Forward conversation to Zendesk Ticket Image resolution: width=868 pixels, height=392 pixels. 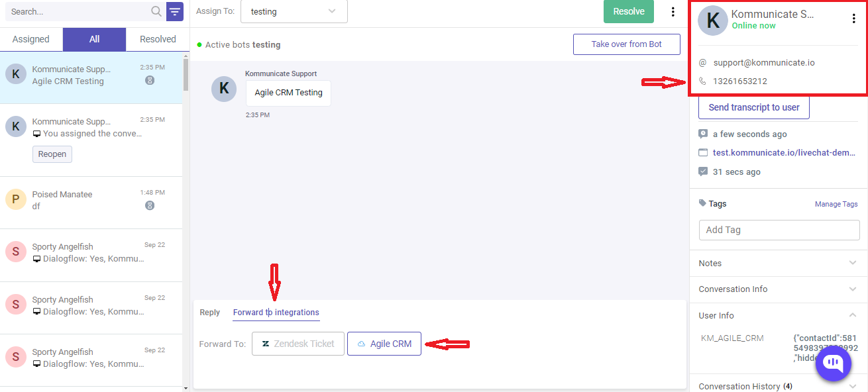tap(298, 344)
